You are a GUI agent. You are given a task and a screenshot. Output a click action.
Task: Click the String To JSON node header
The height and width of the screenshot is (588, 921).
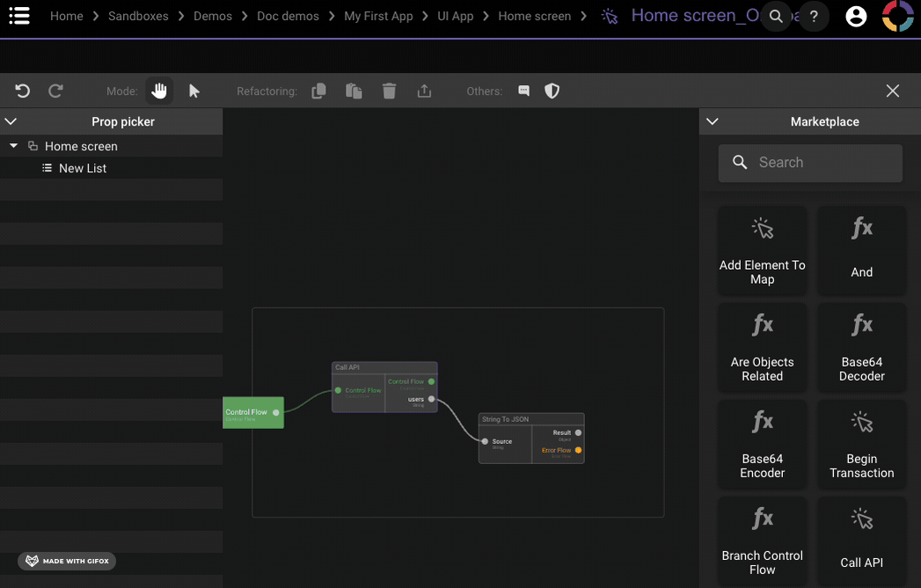coord(531,419)
